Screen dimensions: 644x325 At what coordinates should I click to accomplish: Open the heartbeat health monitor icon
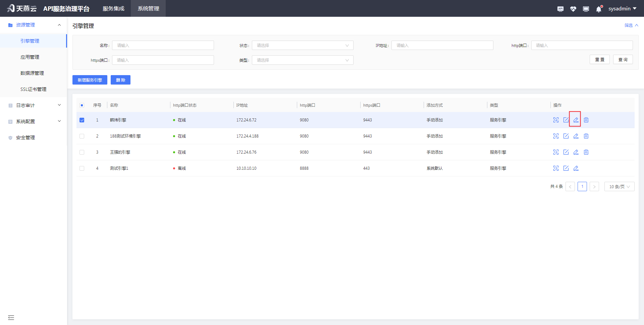(x=573, y=9)
